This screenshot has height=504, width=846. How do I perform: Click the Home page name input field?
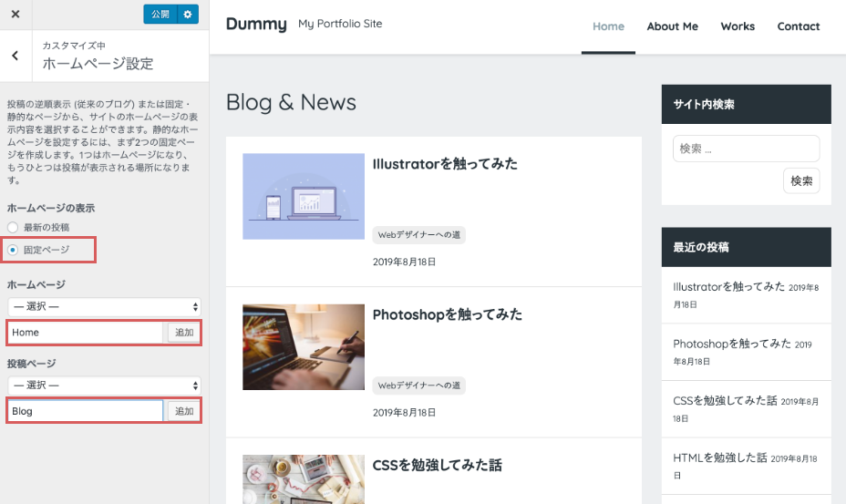click(86, 333)
